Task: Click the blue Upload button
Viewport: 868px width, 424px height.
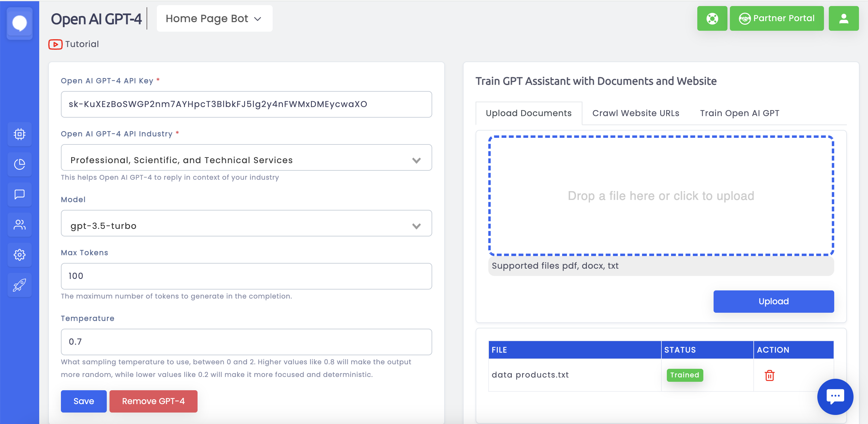Action: pos(773,302)
